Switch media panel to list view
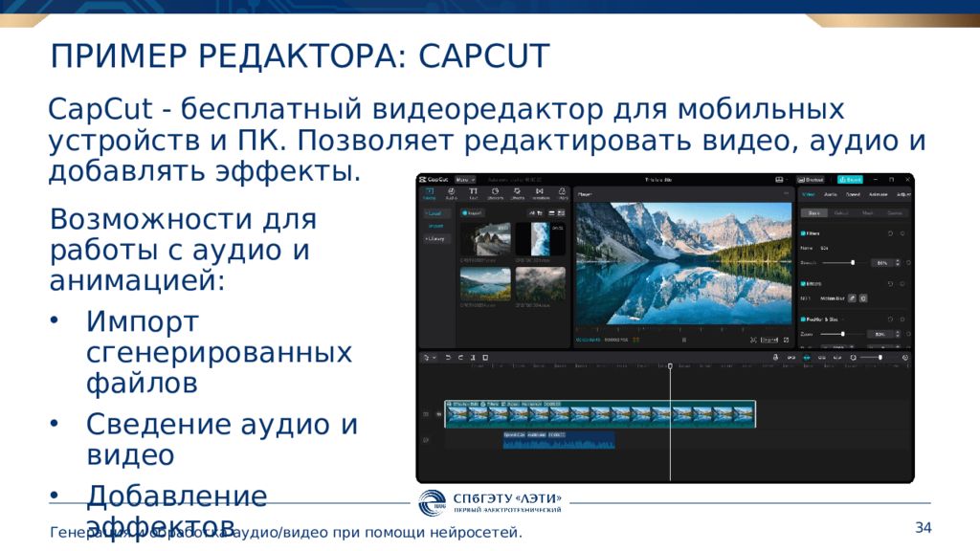The image size is (980, 551). tap(552, 213)
